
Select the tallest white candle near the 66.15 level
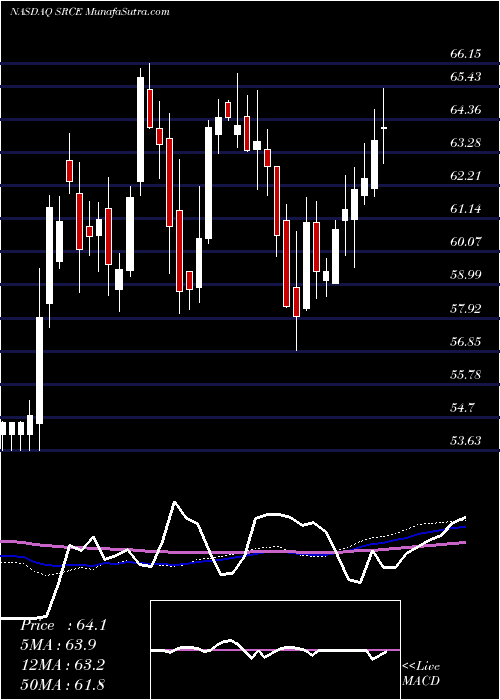(141, 129)
